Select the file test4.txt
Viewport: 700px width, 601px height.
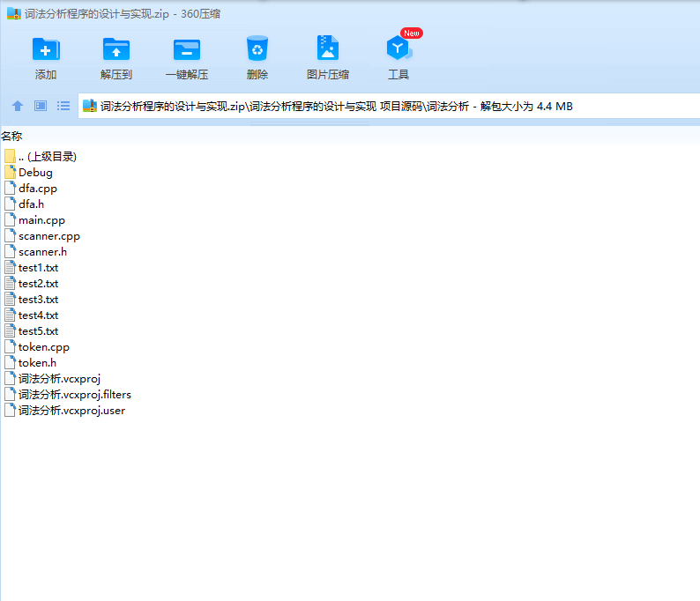point(31,315)
